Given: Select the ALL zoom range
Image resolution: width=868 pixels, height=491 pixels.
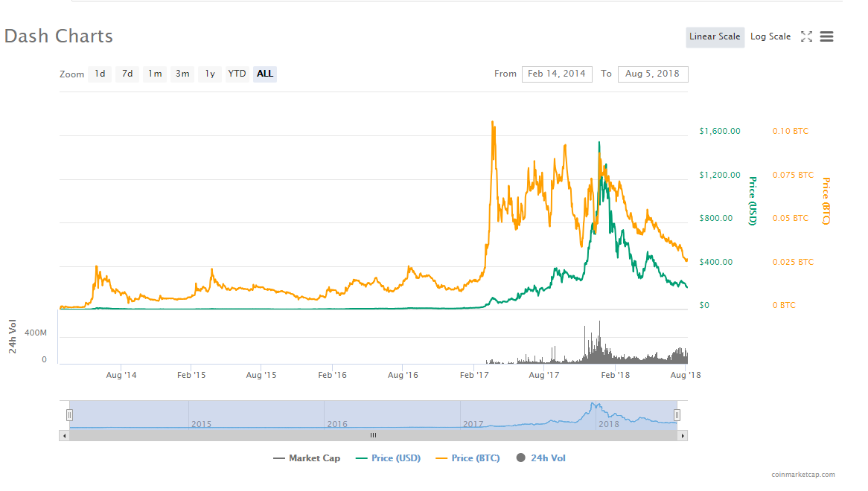Looking at the screenshot, I should coord(264,74).
